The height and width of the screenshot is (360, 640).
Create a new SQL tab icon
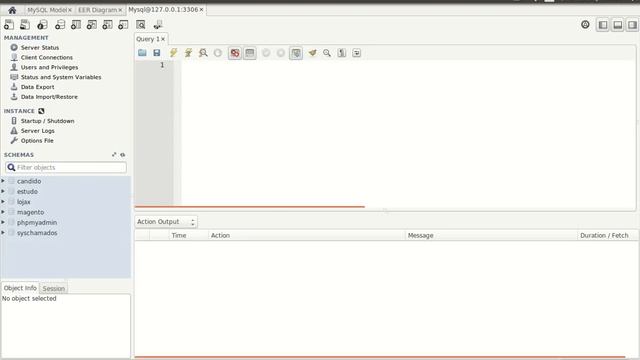9,25
